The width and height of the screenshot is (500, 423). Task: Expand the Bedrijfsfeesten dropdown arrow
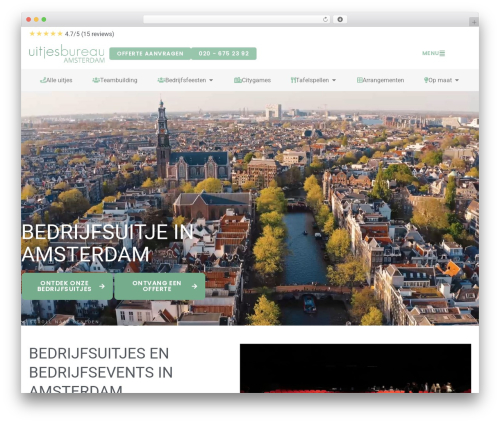[x=211, y=80]
